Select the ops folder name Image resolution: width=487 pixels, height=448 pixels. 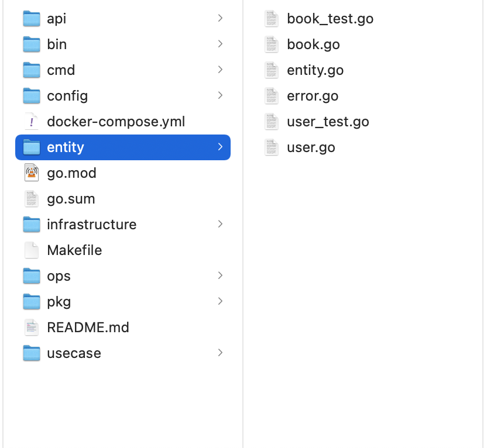pos(59,276)
